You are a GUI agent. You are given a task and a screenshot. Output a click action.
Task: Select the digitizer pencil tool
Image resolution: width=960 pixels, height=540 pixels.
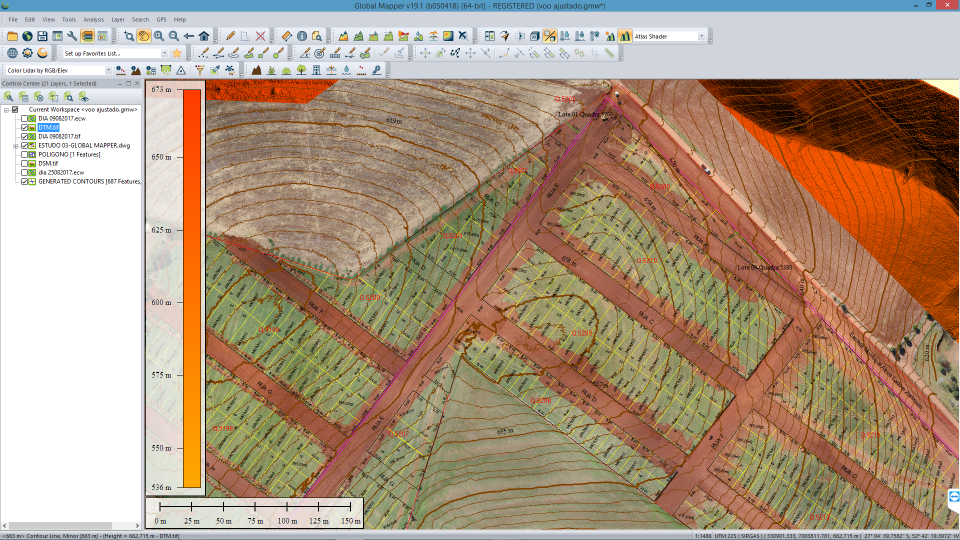pyautogui.click(x=230, y=36)
